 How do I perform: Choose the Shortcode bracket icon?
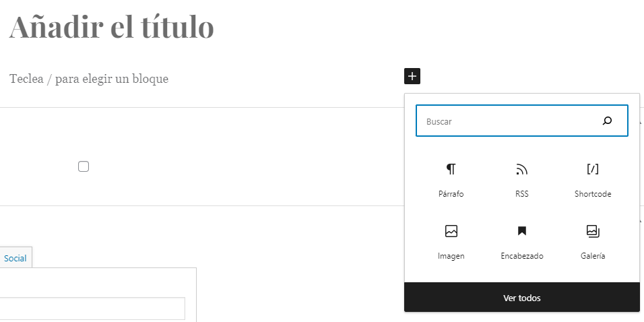pos(593,169)
